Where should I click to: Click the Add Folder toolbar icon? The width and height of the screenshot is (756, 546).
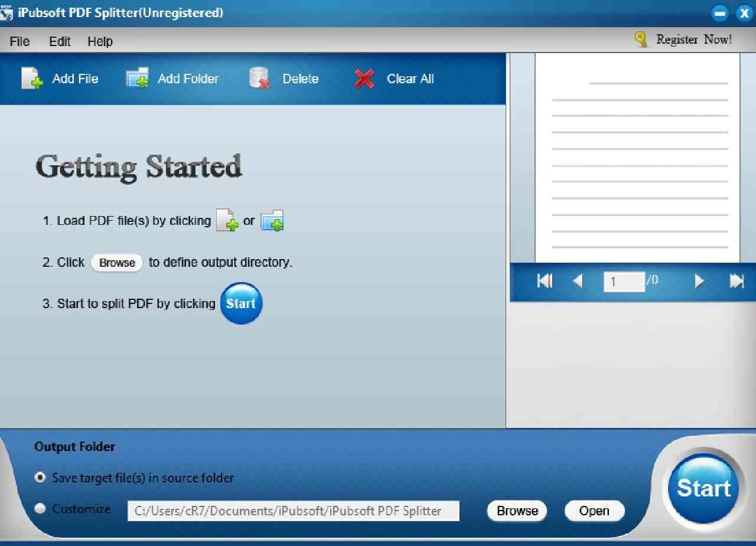coord(138,78)
